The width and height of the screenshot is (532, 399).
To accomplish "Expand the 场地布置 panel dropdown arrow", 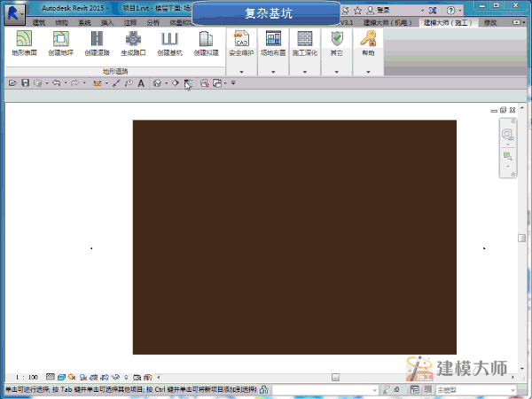I will [x=273, y=72].
